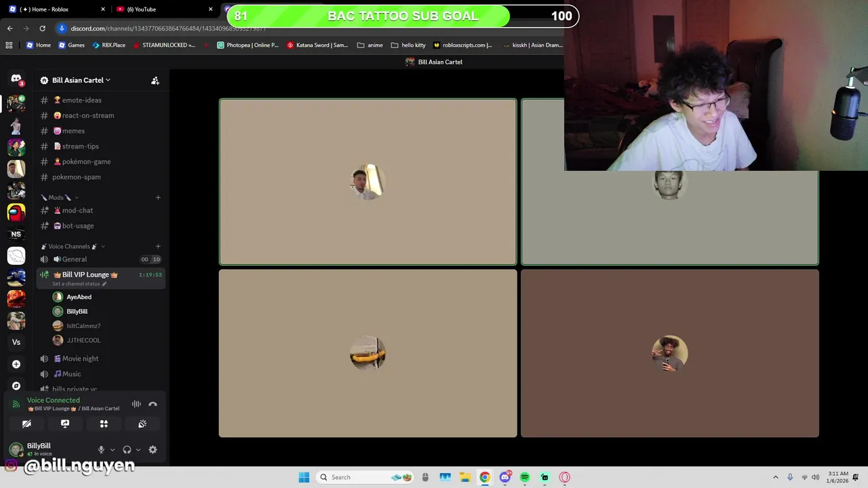Close the Home - Roblox tab
Image resolution: width=868 pixels, height=488 pixels.
[x=103, y=9]
